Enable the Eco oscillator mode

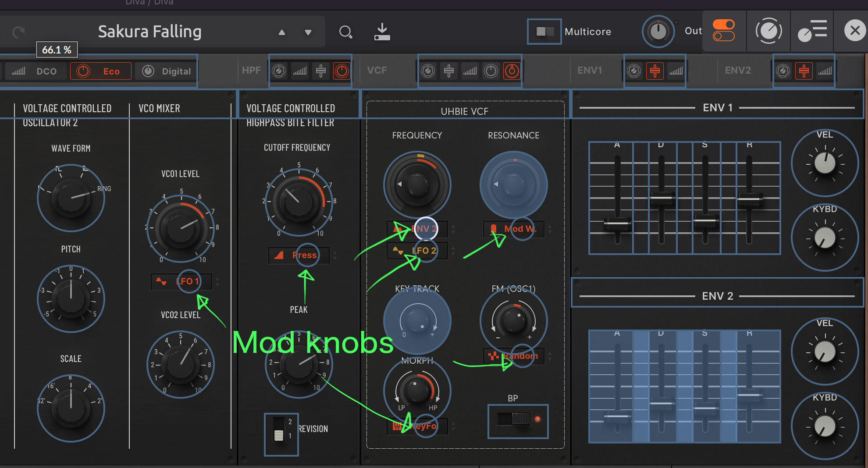click(x=101, y=71)
